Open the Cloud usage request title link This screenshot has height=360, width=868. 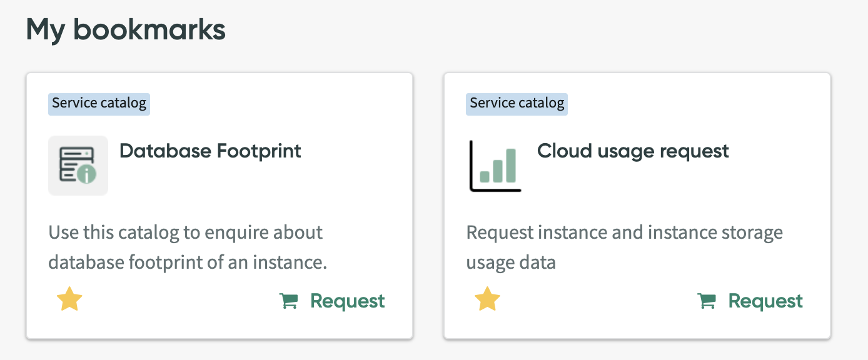(633, 151)
